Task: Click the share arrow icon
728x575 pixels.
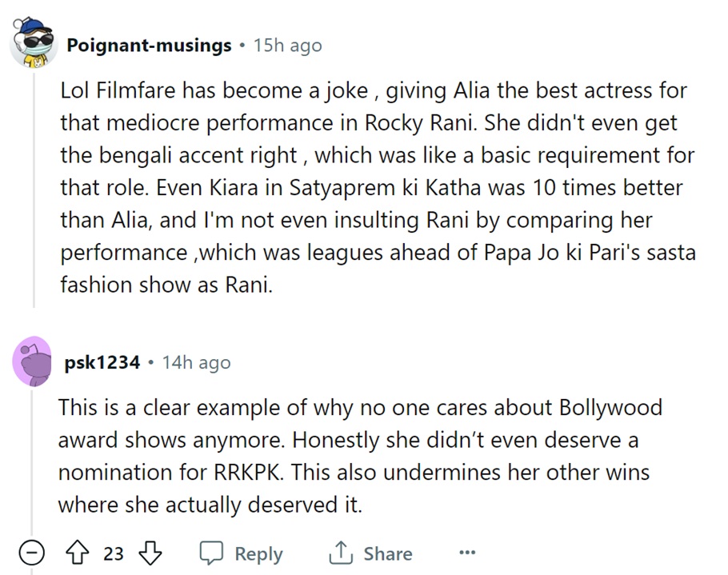Action: click(x=341, y=553)
